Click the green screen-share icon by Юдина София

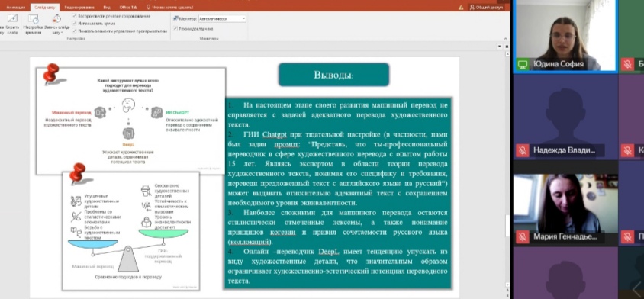(x=523, y=64)
